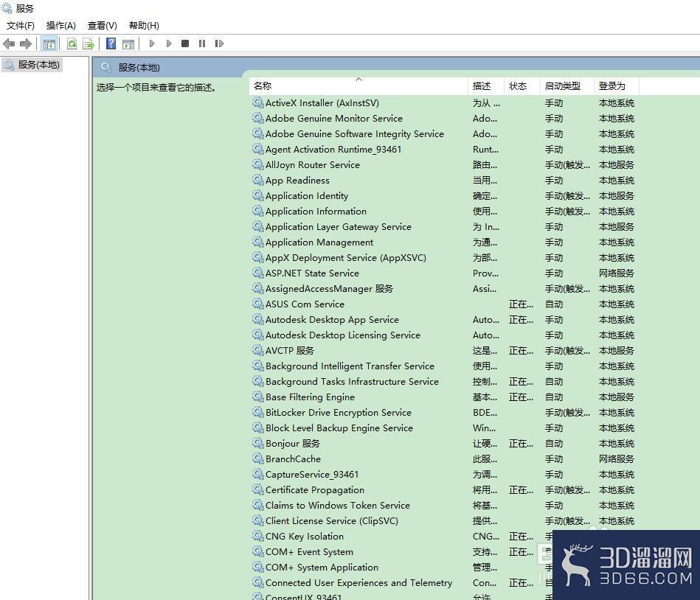700x600 pixels.
Task: Select BitLocker Drive Encryption Service
Action: coord(338,412)
